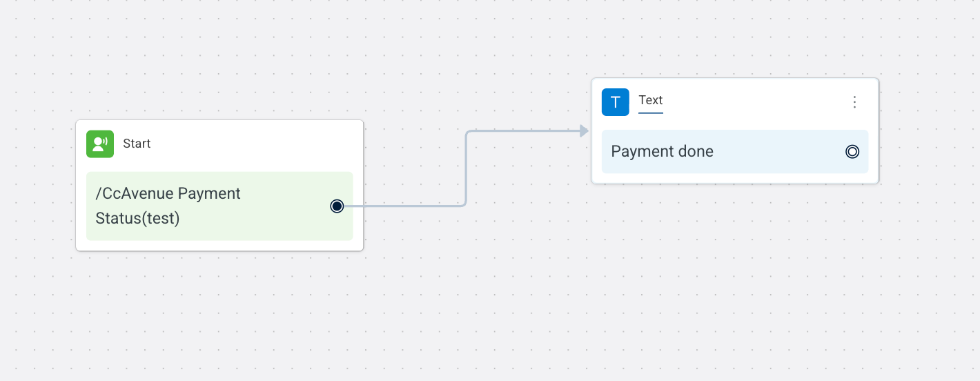Select the Payment done message block
Image resolution: width=980 pixels, height=381 pixels.
(735, 152)
